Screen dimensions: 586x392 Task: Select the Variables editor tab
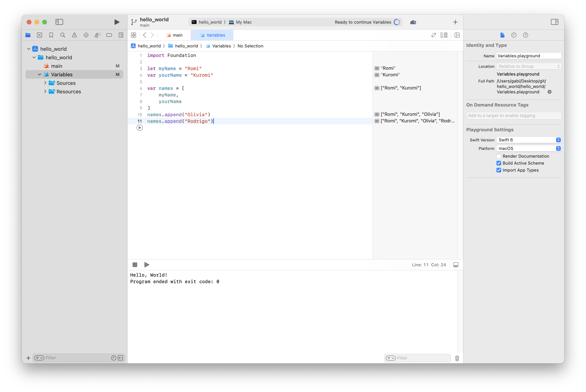212,35
